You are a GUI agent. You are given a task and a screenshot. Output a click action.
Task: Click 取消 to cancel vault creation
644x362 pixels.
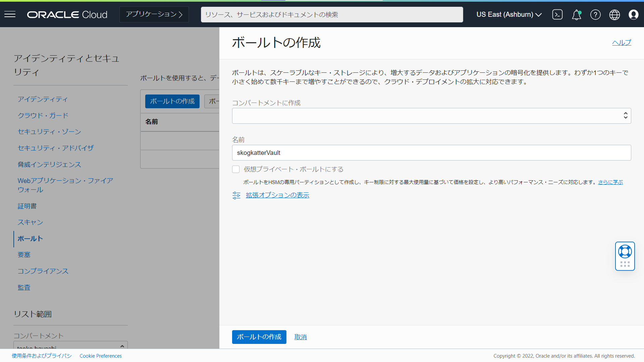point(300,337)
